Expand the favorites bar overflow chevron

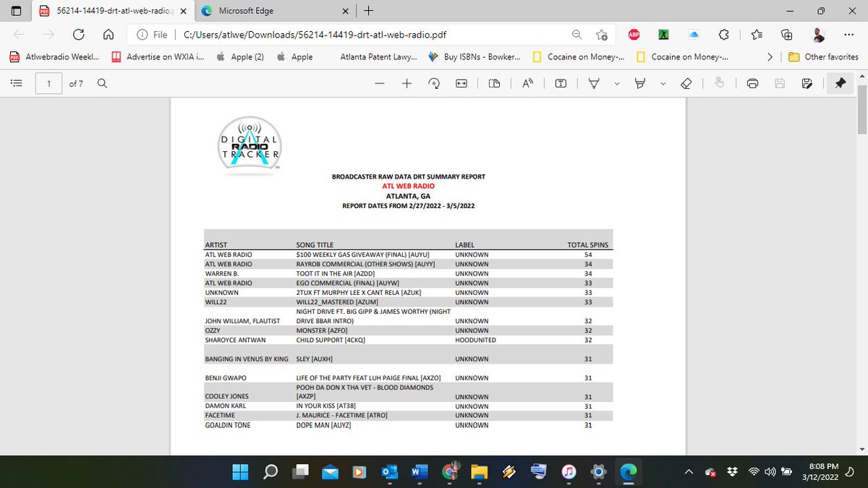770,56
